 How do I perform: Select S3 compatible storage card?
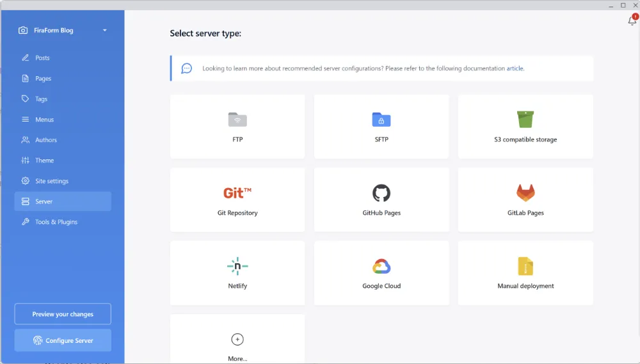point(525,127)
